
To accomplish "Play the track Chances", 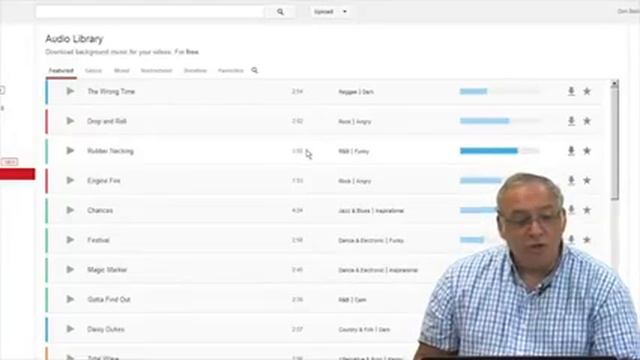I will tap(70, 210).
